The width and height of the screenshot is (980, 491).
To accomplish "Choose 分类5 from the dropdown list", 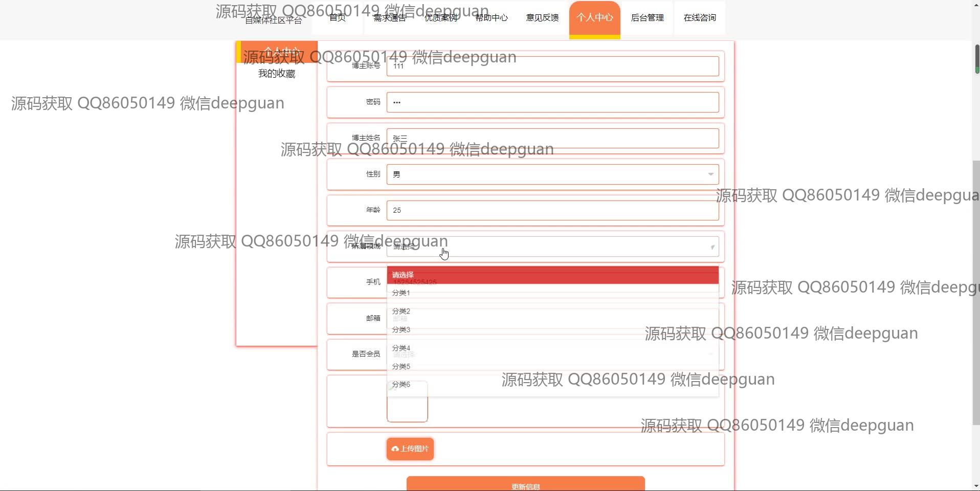I will coord(552,366).
